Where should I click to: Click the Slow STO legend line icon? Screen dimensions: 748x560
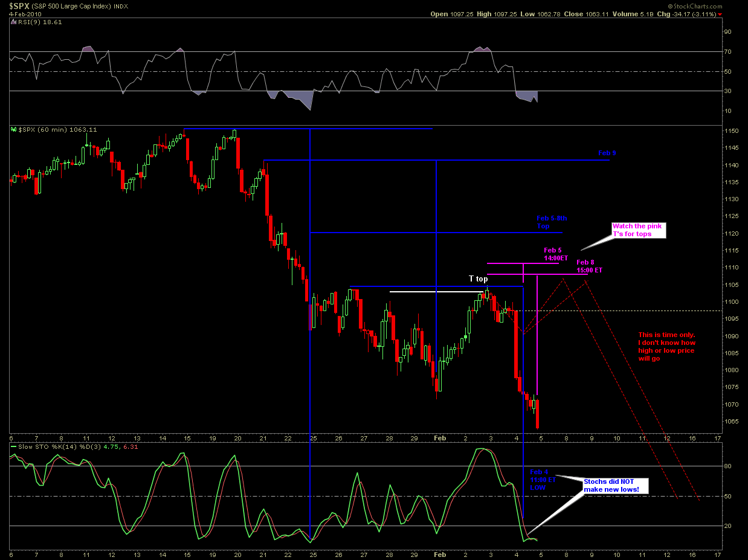(x=13, y=446)
